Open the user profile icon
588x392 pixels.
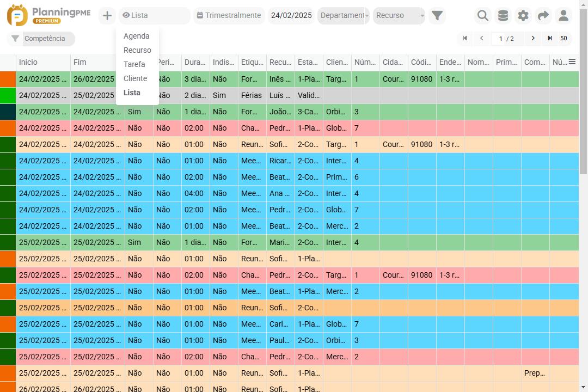click(x=563, y=15)
